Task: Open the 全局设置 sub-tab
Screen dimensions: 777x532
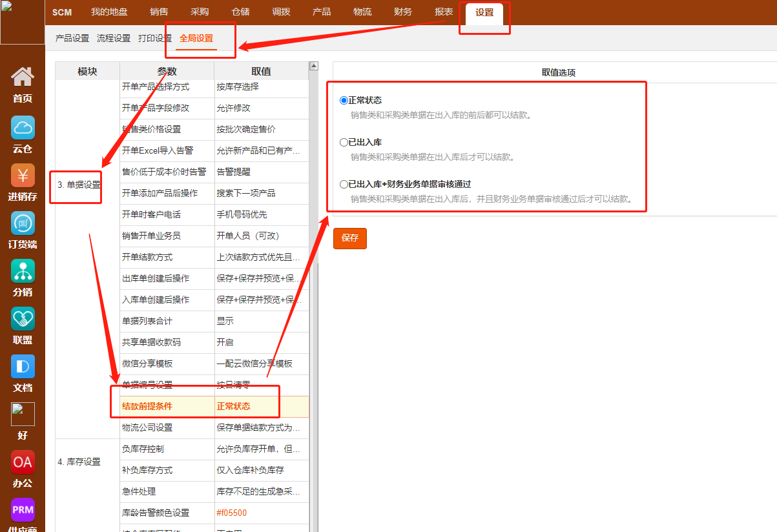Action: click(x=196, y=38)
